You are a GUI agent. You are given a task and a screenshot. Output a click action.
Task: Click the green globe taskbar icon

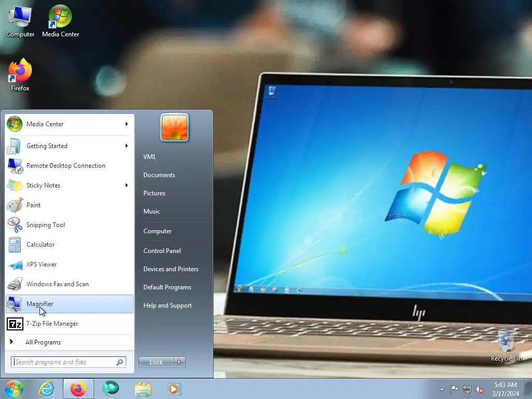[x=111, y=389]
